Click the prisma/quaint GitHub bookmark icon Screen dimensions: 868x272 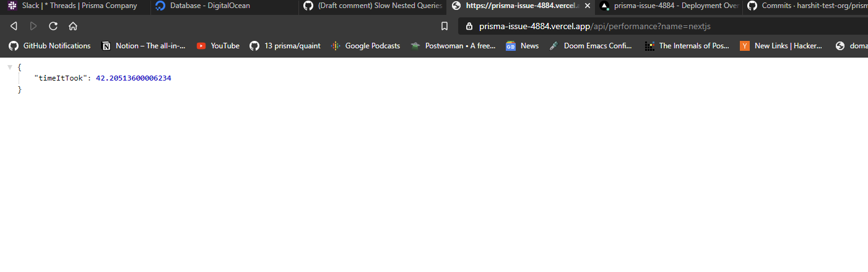[254, 46]
